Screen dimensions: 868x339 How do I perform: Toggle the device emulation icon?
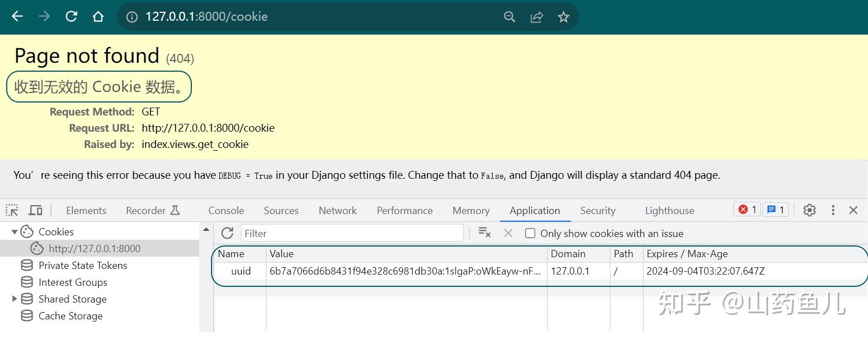(35, 210)
